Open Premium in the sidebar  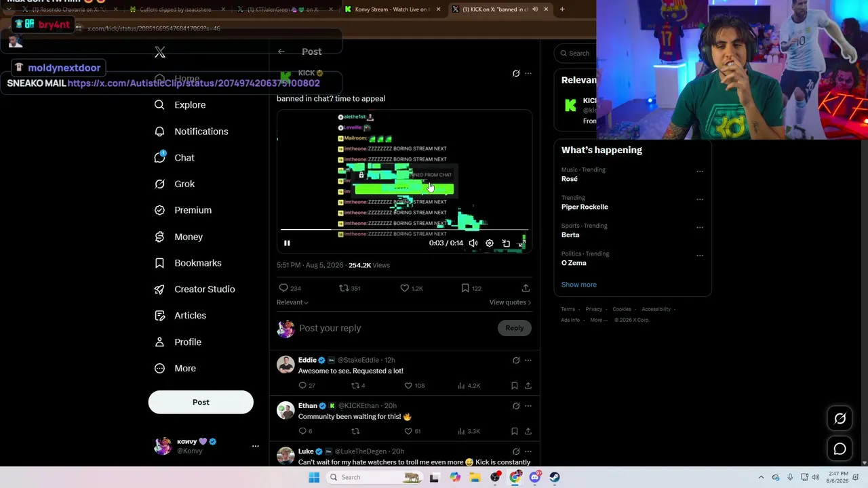tap(182, 210)
